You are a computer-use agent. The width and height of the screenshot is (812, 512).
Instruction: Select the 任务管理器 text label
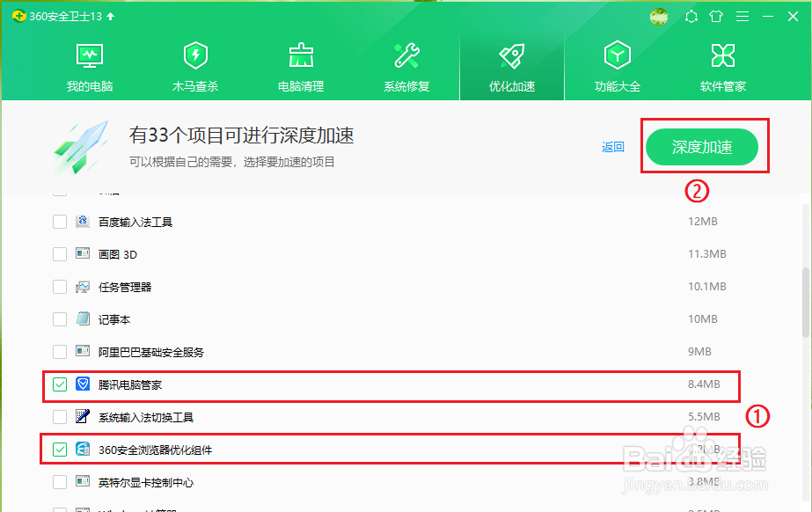[125, 288]
